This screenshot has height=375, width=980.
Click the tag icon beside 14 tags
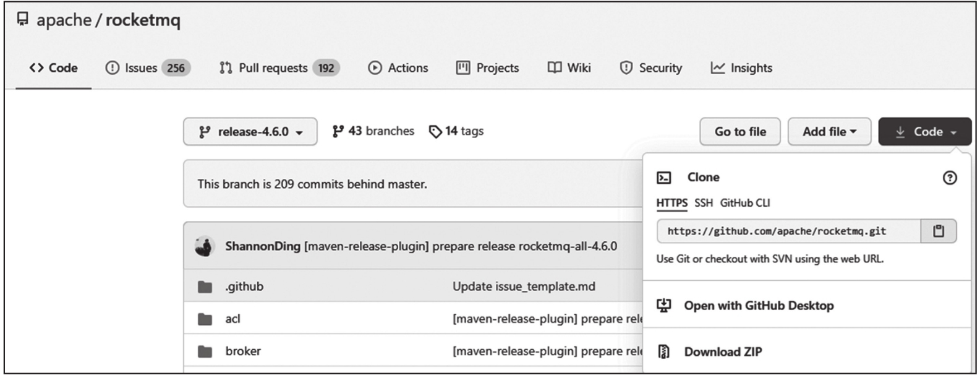point(435,131)
